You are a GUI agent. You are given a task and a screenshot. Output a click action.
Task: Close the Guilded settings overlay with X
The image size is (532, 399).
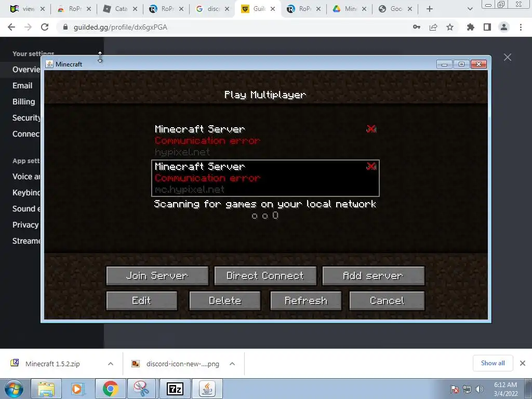508,57
